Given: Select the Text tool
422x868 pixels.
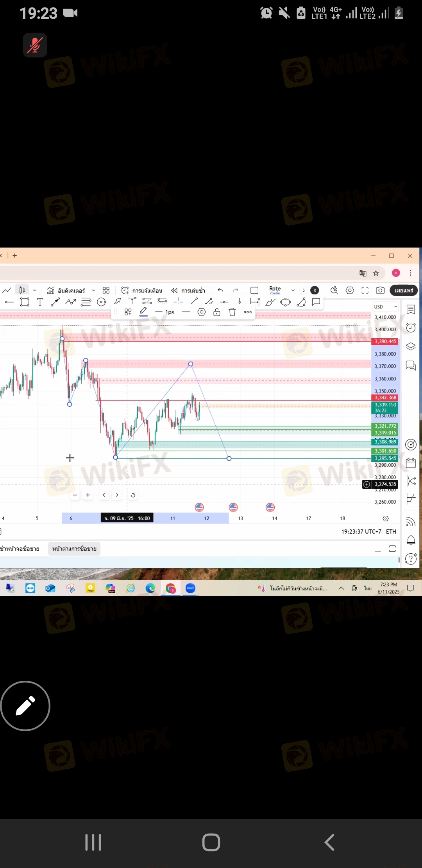Looking at the screenshot, I should [x=40, y=302].
